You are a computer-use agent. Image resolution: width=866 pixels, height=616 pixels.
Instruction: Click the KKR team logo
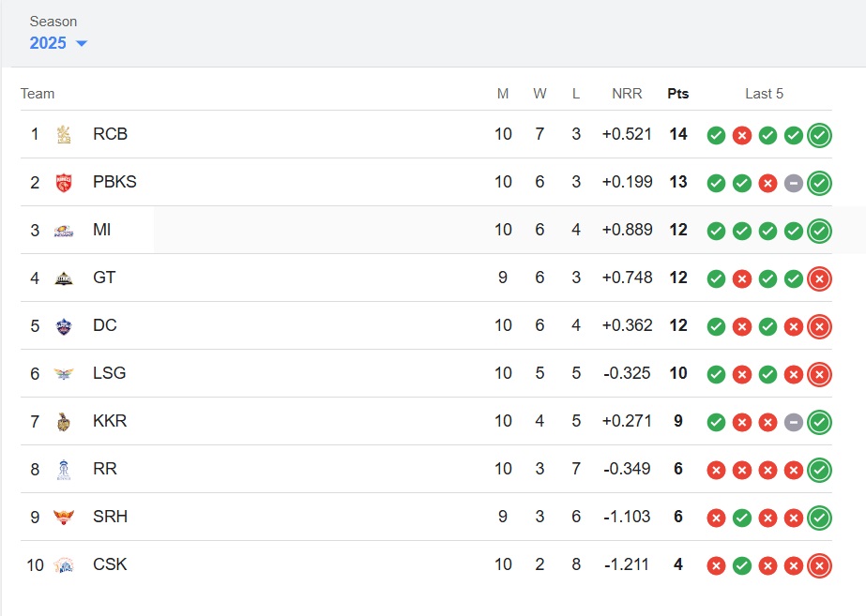pos(64,421)
